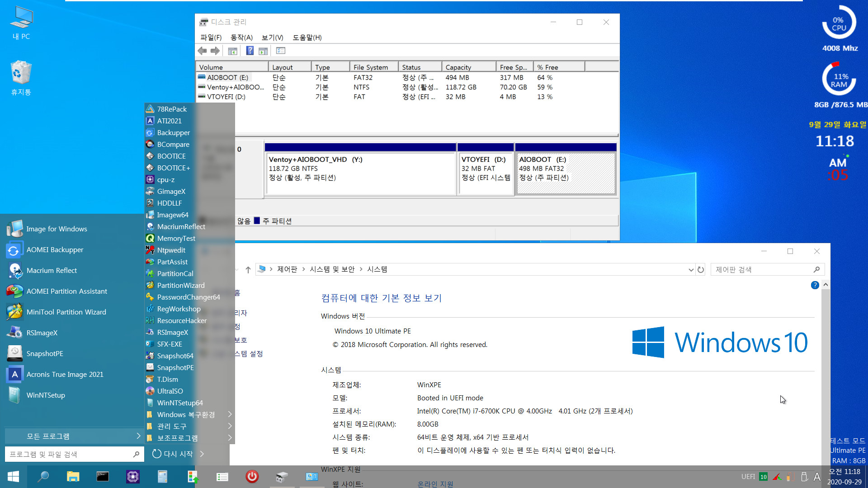Open the Windows Start button
Image resolution: width=868 pixels, height=488 pixels.
coord(13,476)
